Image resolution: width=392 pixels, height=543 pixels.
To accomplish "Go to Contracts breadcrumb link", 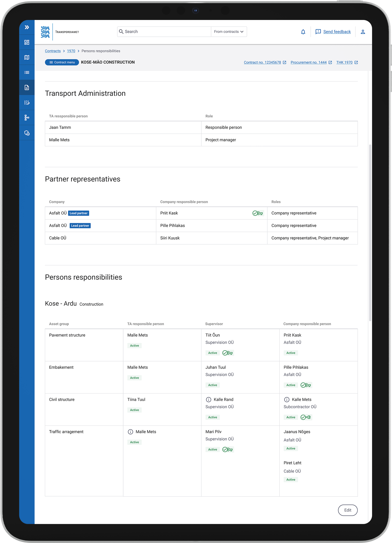I will point(53,51).
